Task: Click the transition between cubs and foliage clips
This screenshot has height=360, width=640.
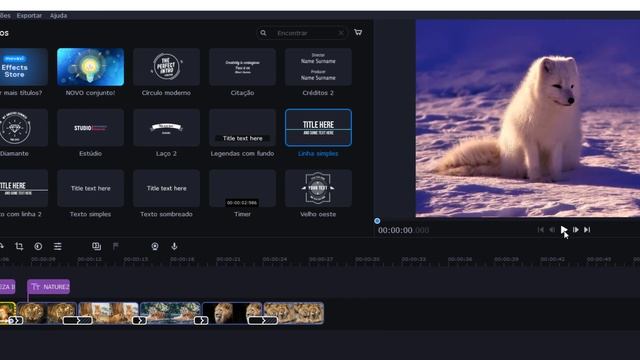Action: tap(139, 321)
